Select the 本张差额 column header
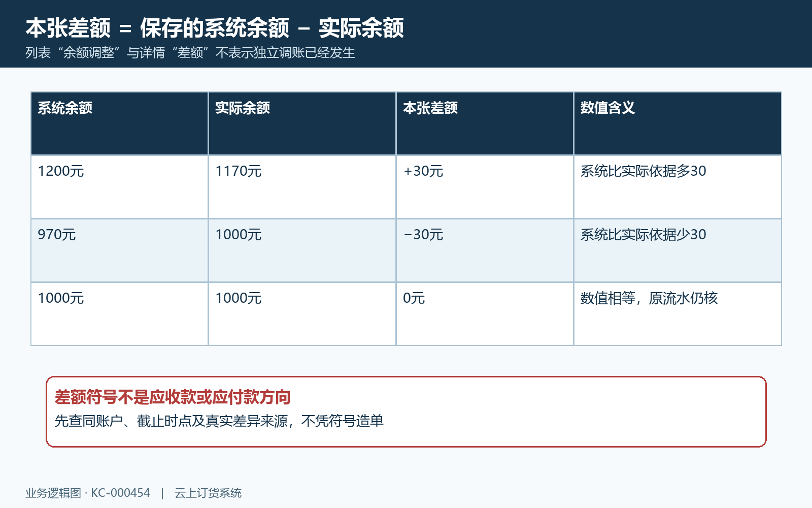Viewport: 812px width, 508px height. pyautogui.click(x=485, y=123)
